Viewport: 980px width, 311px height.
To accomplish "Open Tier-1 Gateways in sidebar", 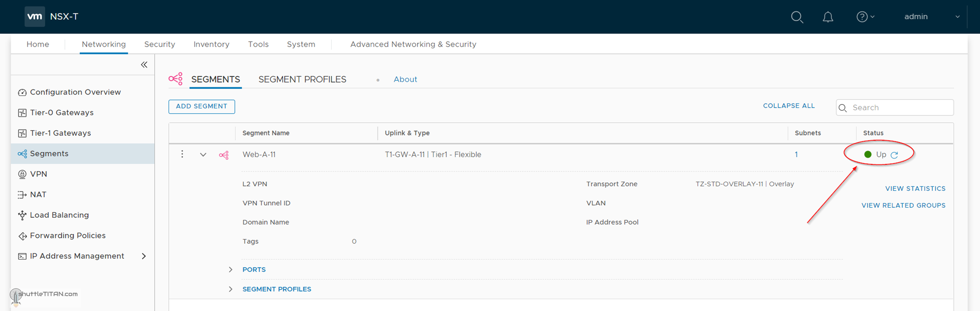I will pos(60,133).
